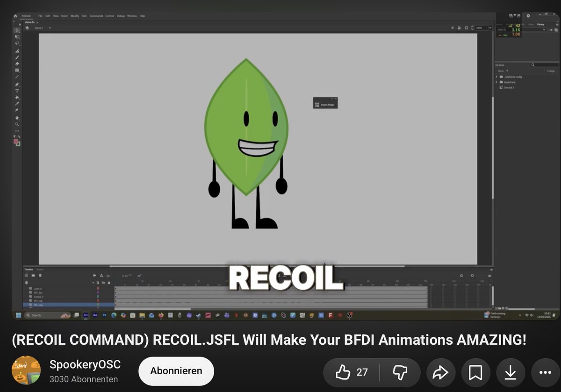Screen dimensions: 561x392
Task: Expand the _keyframe caddy library folder
Action: tap(496, 77)
